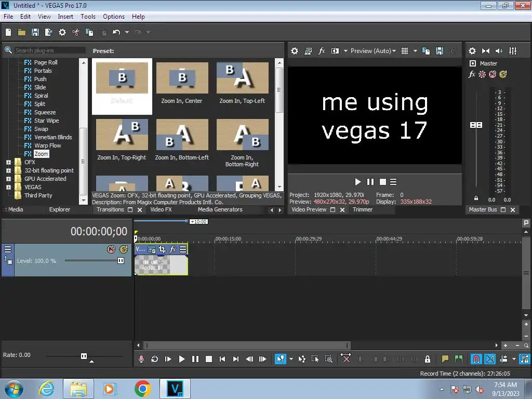The height and width of the screenshot is (399, 532).
Task: Expand the OFX folder in the plug-in tree
Action: pyautogui.click(x=8, y=162)
